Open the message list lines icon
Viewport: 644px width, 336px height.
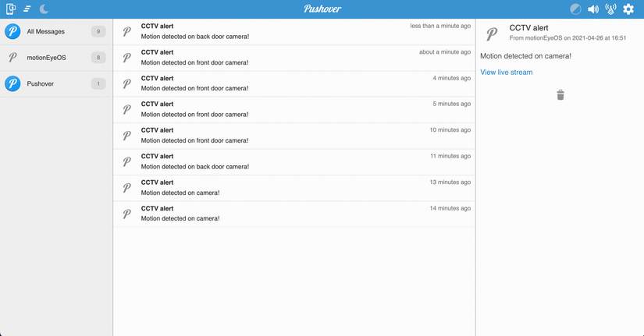coord(27,9)
